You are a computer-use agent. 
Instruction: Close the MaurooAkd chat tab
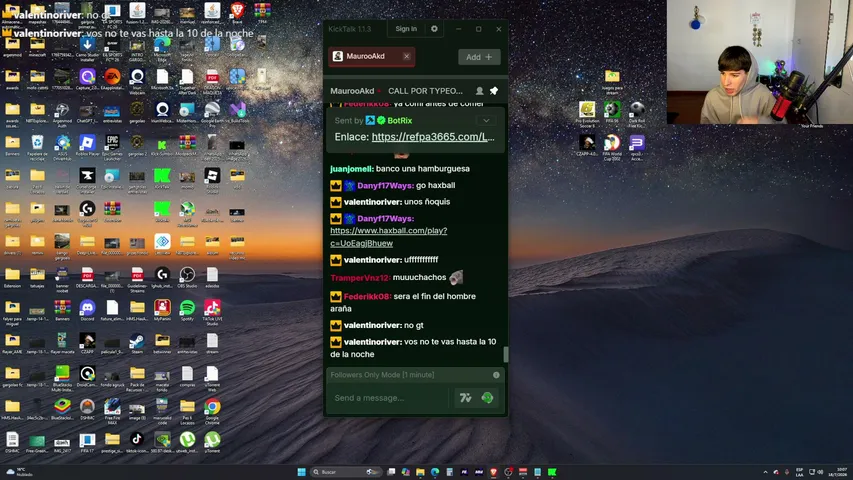point(406,56)
